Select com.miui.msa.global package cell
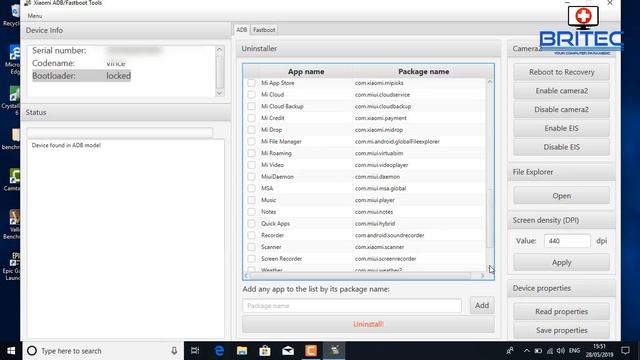Viewport: 640px width, 360px height. [380, 189]
